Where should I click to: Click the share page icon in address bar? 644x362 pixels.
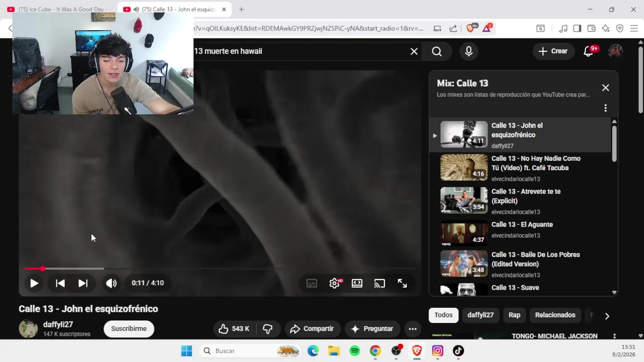pyautogui.click(x=453, y=29)
